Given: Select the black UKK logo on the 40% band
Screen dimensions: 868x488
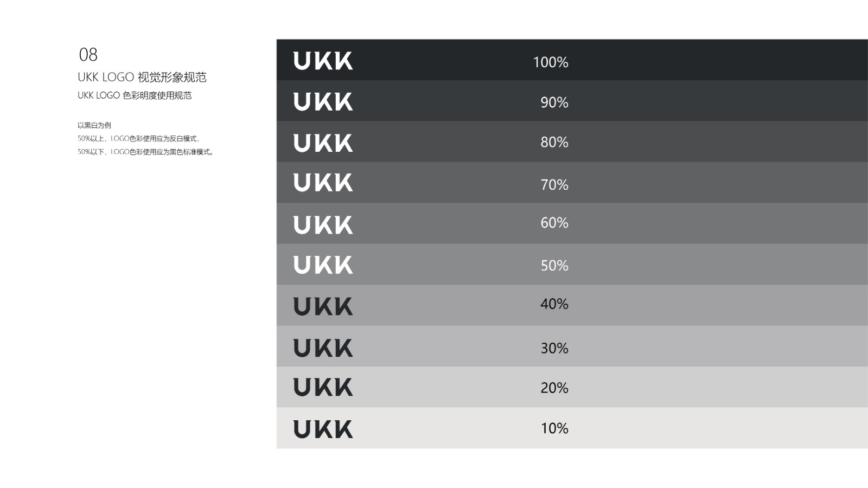Looking at the screenshot, I should [323, 306].
